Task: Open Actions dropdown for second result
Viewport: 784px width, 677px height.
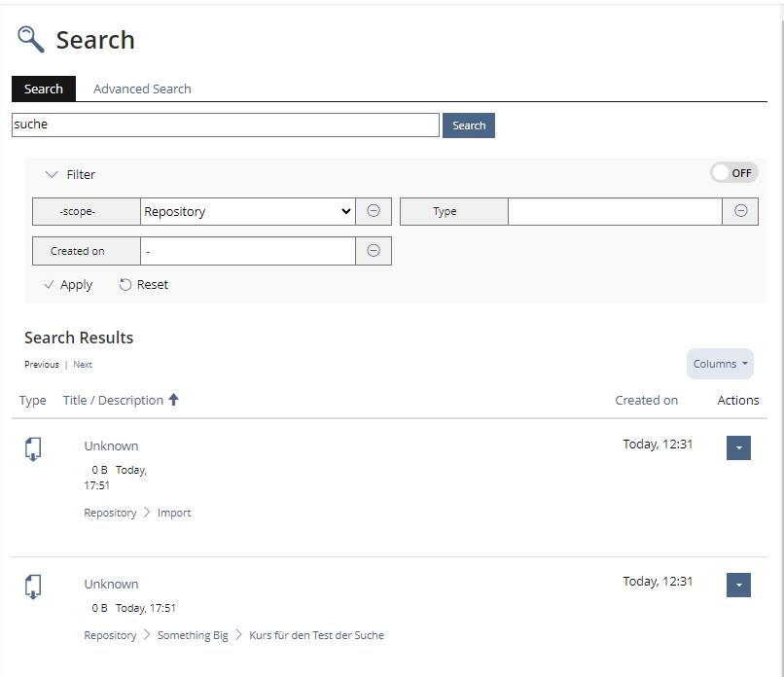Action: [738, 585]
